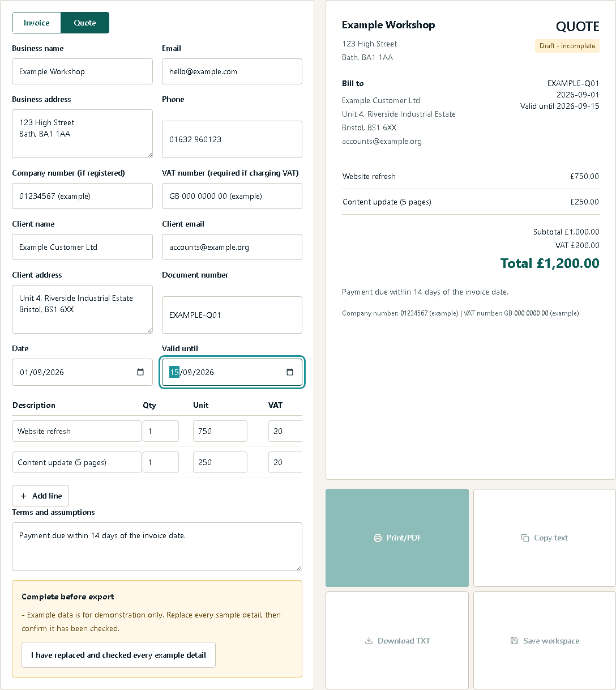Screen dimensions: 616x690
Task: Click Valid until 2026-09-15 in the preview
Action: click(560, 106)
